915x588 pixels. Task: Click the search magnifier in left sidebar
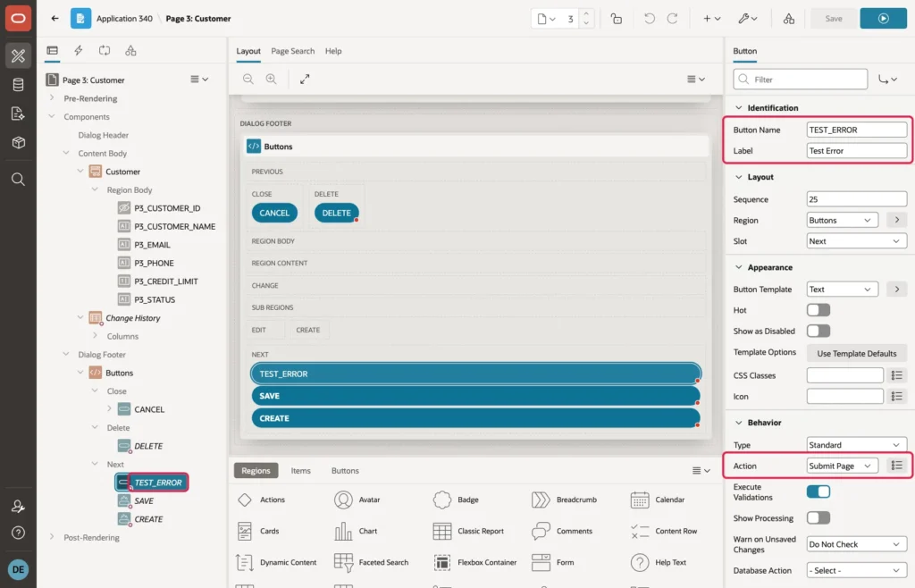click(18, 179)
